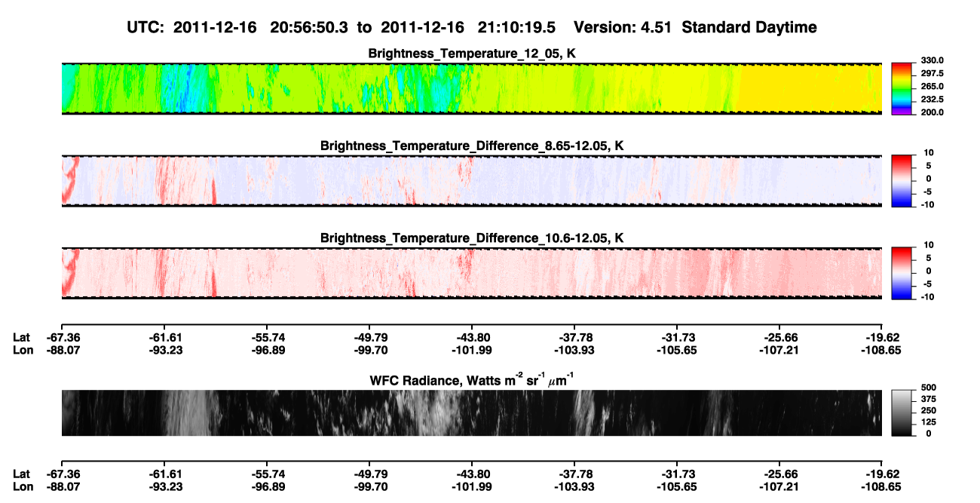Click the Brightness_Temperature_Difference_8.65-12.05 title

click(x=472, y=146)
